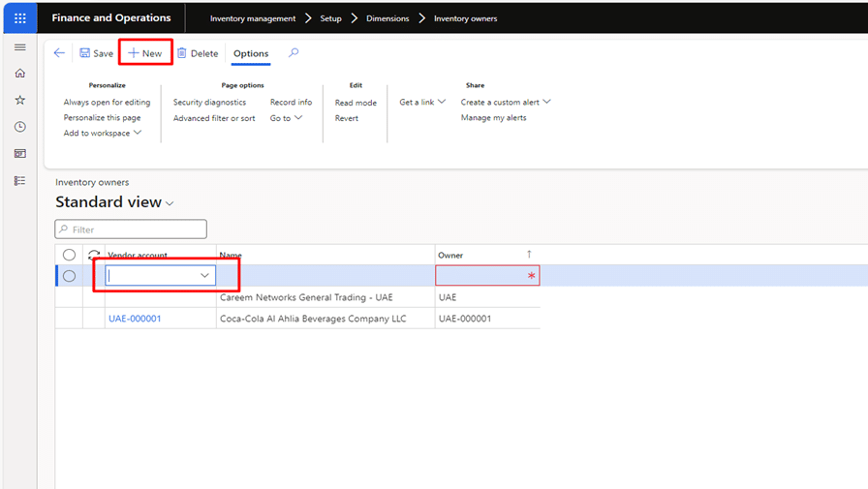Viewport: 868px width, 489px height.
Task: Open the app launcher waffle icon
Action: (x=20, y=18)
